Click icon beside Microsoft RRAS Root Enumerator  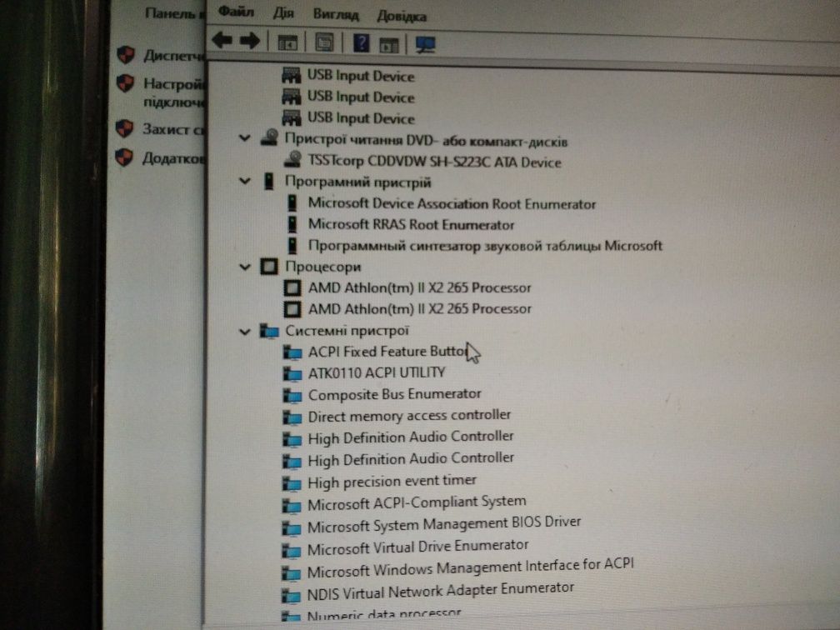point(292,224)
